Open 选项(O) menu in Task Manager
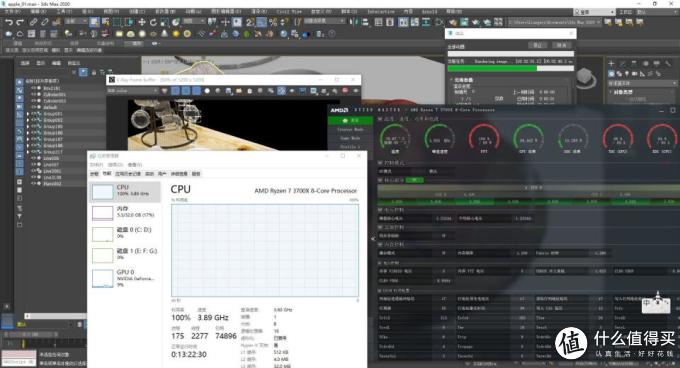This screenshot has height=368, width=680. pyautogui.click(x=115, y=165)
